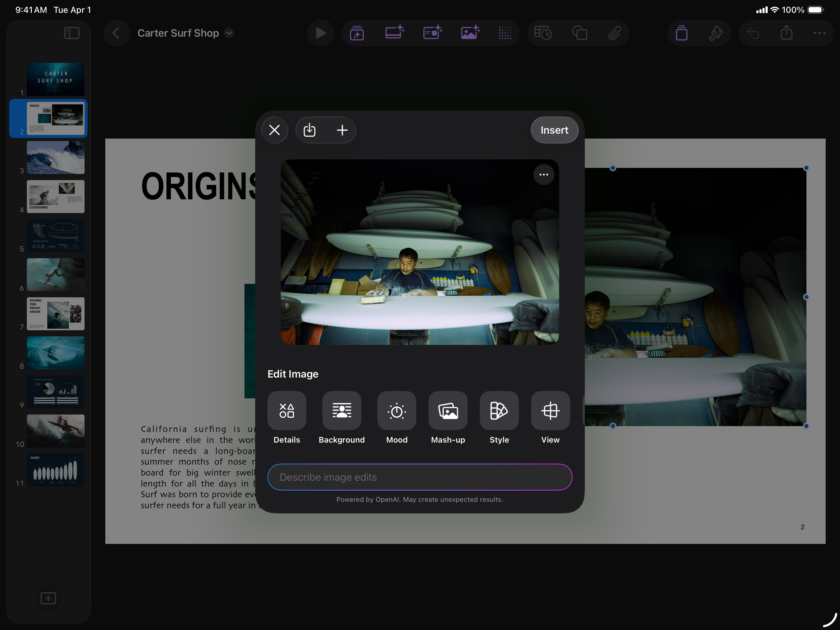
Task: Select slide 11 Boards thumbnail
Action: pyautogui.click(x=56, y=470)
